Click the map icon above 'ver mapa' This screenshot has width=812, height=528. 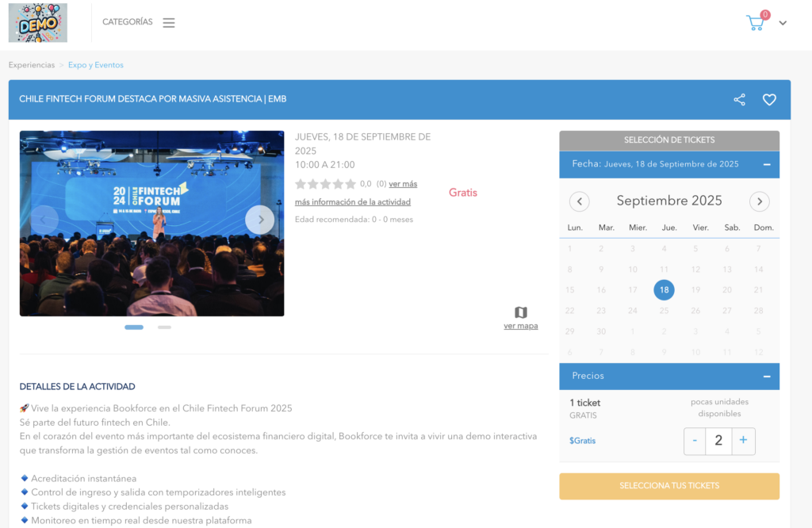click(521, 312)
